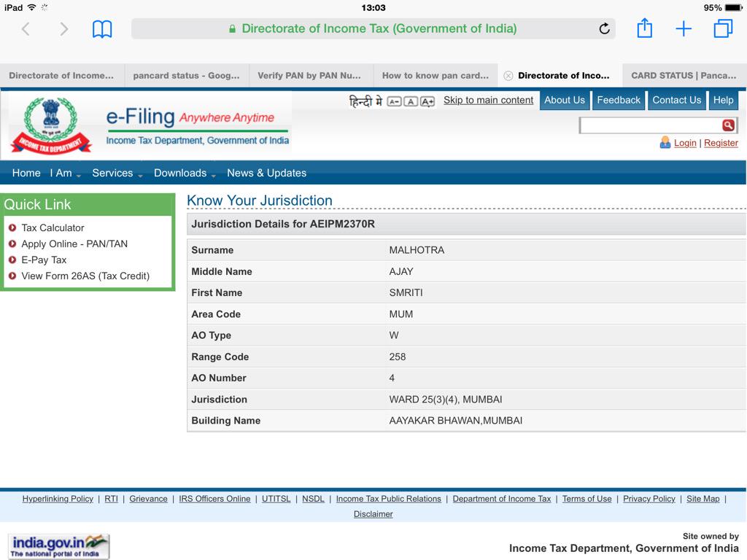This screenshot has height=560, width=747.
Task: Select the First Name value SMRITI
Action: tap(406, 293)
